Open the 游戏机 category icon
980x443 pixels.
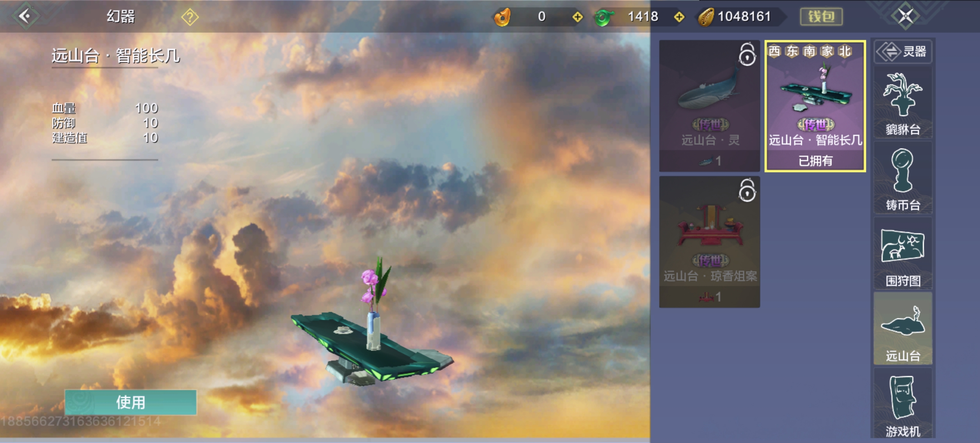(x=902, y=404)
